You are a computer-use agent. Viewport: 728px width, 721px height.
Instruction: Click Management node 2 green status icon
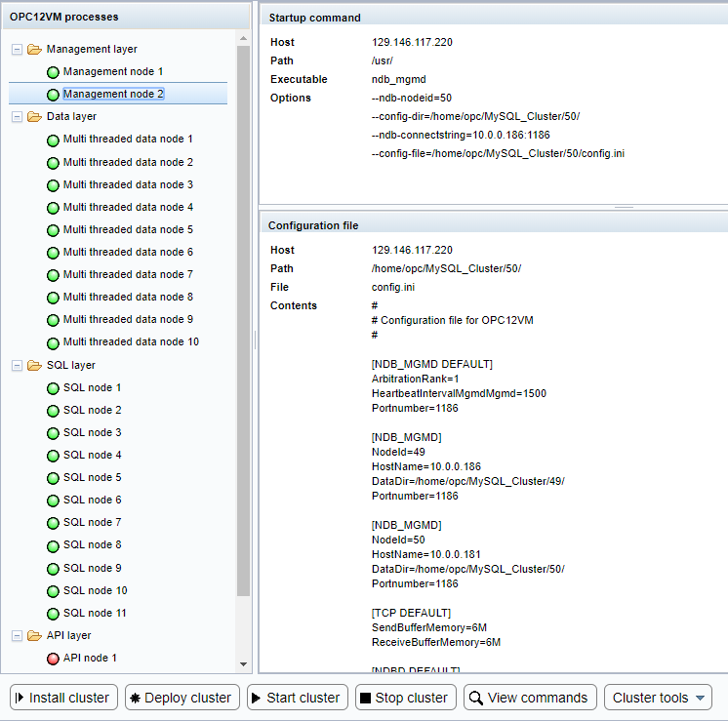coord(53,95)
